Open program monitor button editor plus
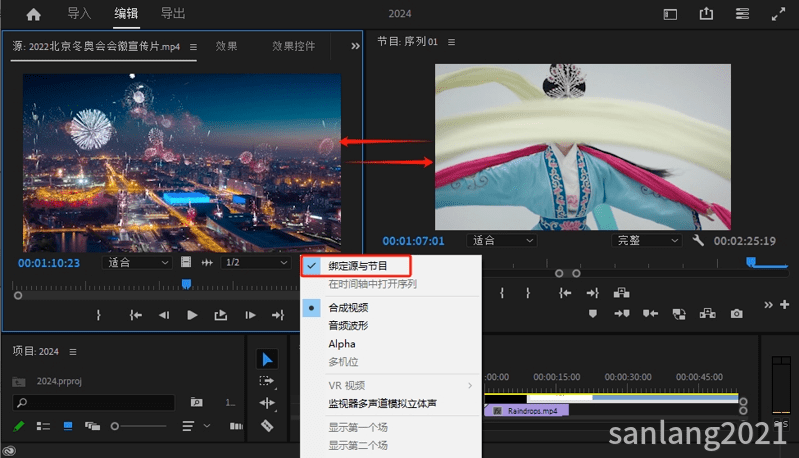 point(785,305)
